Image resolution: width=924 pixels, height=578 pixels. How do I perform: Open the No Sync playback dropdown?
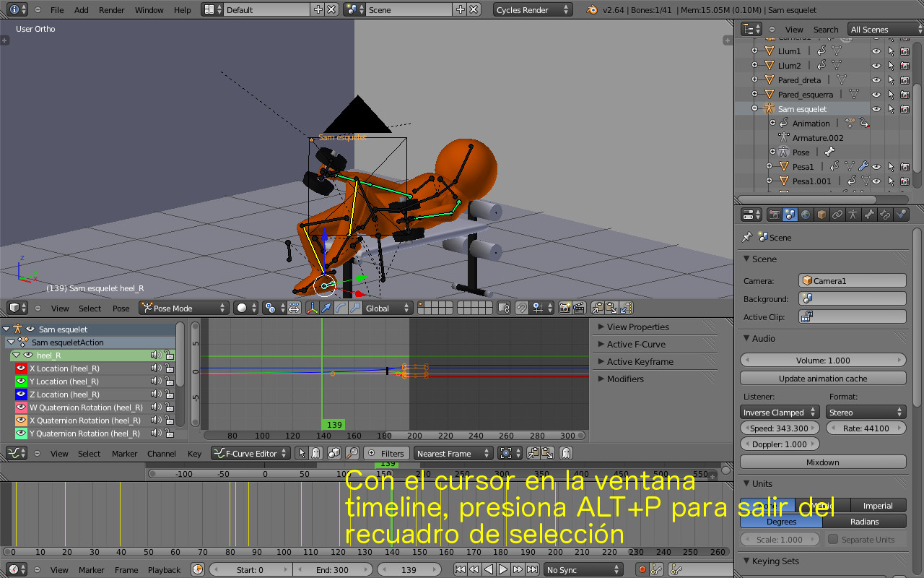pyautogui.click(x=583, y=569)
